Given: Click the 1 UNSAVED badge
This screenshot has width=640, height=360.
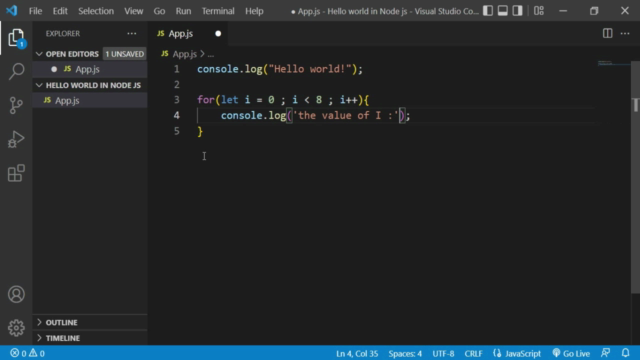Looking at the screenshot, I should 124,54.
